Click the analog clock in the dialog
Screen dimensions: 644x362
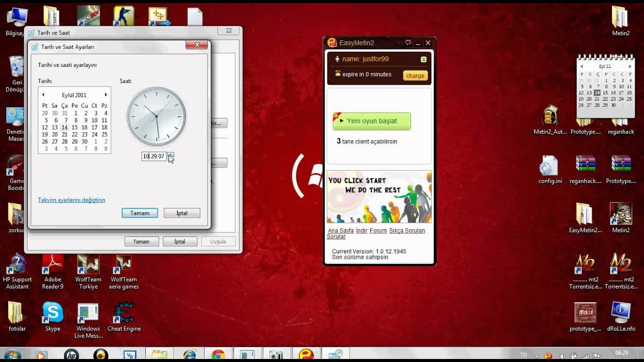pos(156,117)
